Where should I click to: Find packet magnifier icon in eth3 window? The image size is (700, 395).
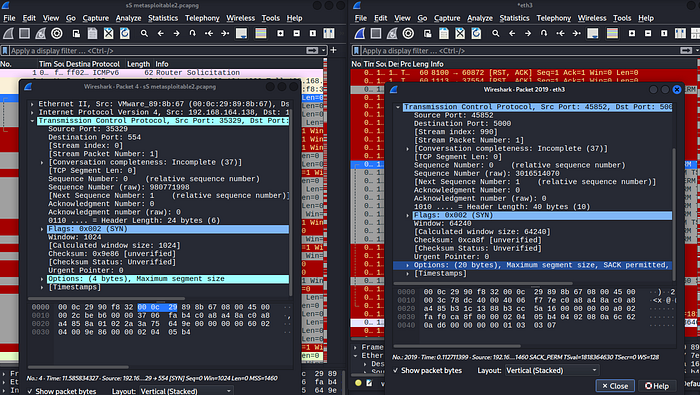pyautogui.click(x=496, y=33)
